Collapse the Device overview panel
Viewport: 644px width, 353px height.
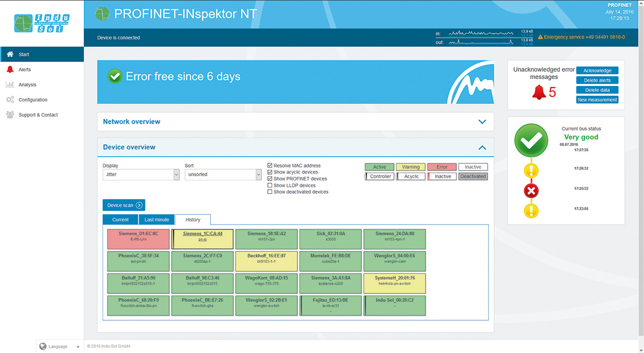point(481,147)
